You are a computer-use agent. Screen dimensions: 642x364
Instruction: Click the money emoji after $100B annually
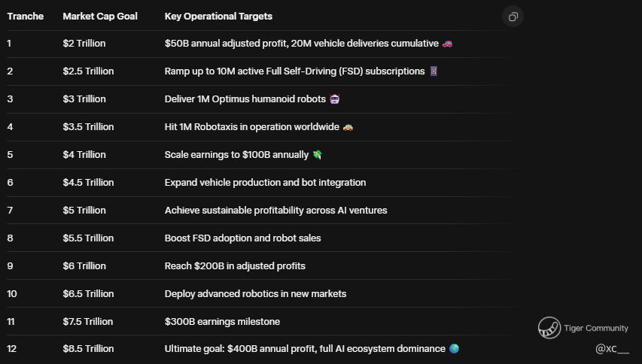coord(318,155)
